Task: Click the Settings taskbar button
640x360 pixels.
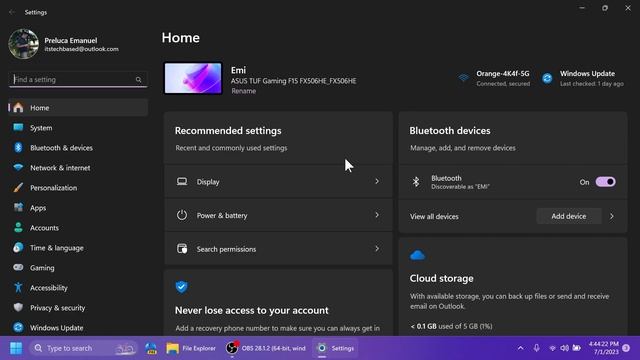Action: click(x=336, y=348)
